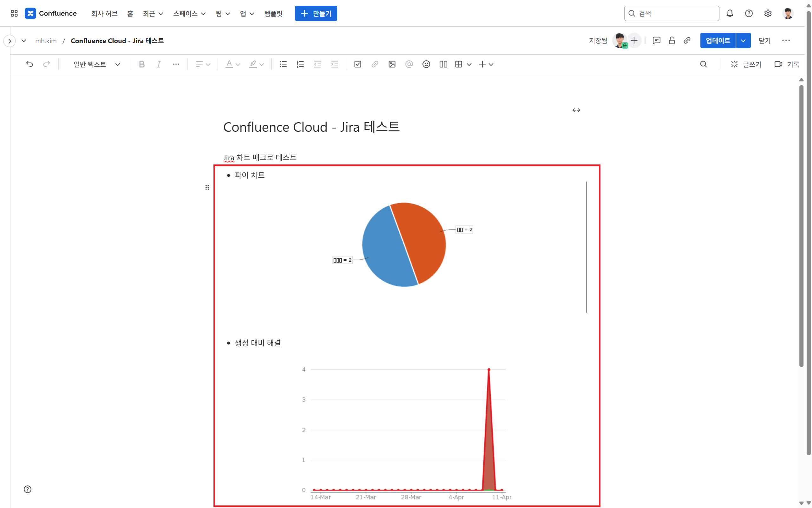Insert an action item checkbox

coord(358,64)
